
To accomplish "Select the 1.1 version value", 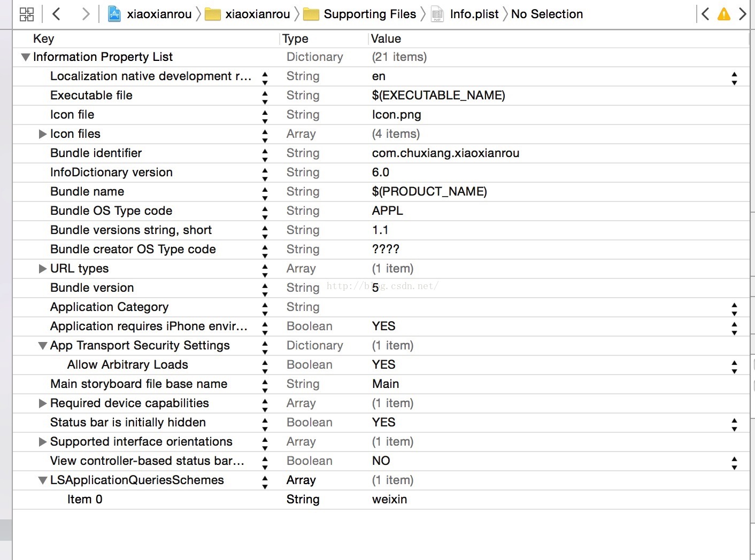I will tap(380, 230).
